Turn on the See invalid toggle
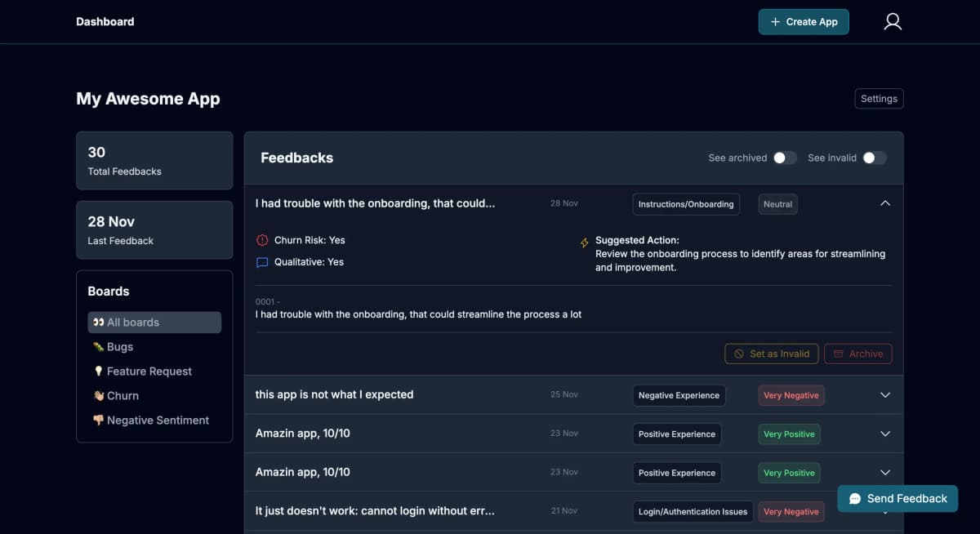The height and width of the screenshot is (534, 980). point(874,158)
